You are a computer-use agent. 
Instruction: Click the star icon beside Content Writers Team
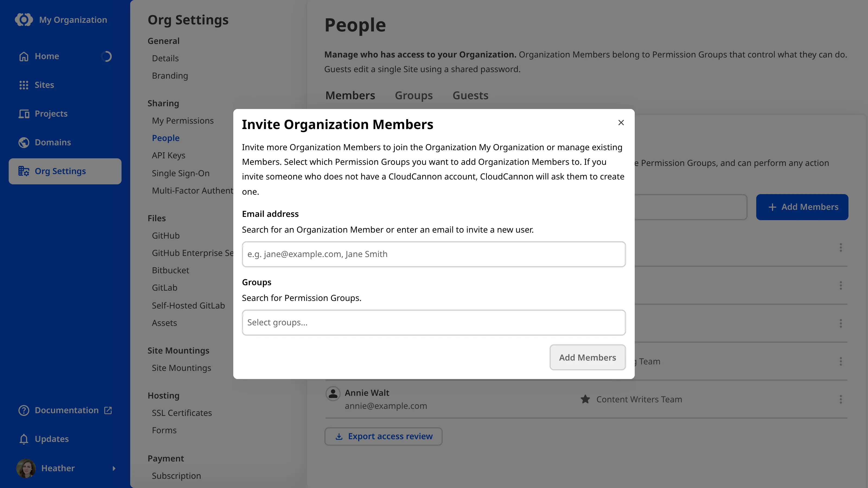coord(585,399)
